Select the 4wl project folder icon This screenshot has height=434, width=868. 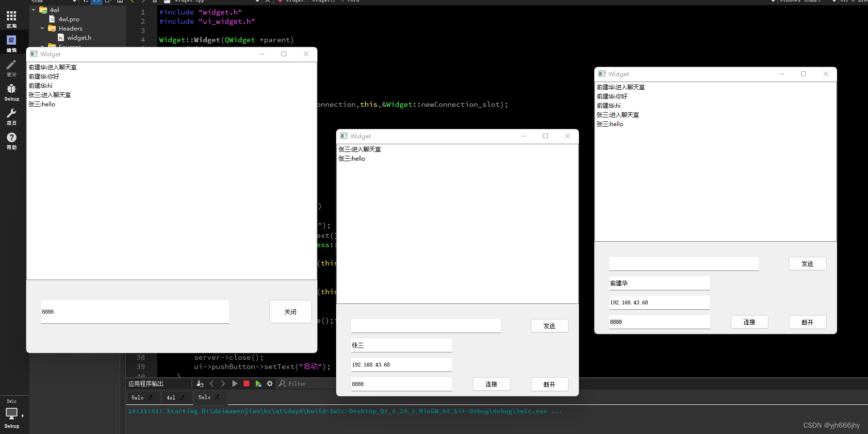43,10
